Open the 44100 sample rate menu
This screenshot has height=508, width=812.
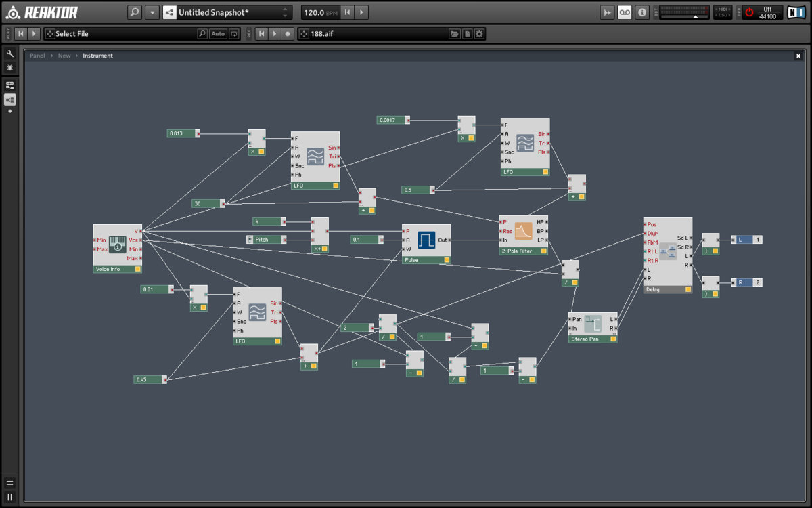click(x=767, y=16)
